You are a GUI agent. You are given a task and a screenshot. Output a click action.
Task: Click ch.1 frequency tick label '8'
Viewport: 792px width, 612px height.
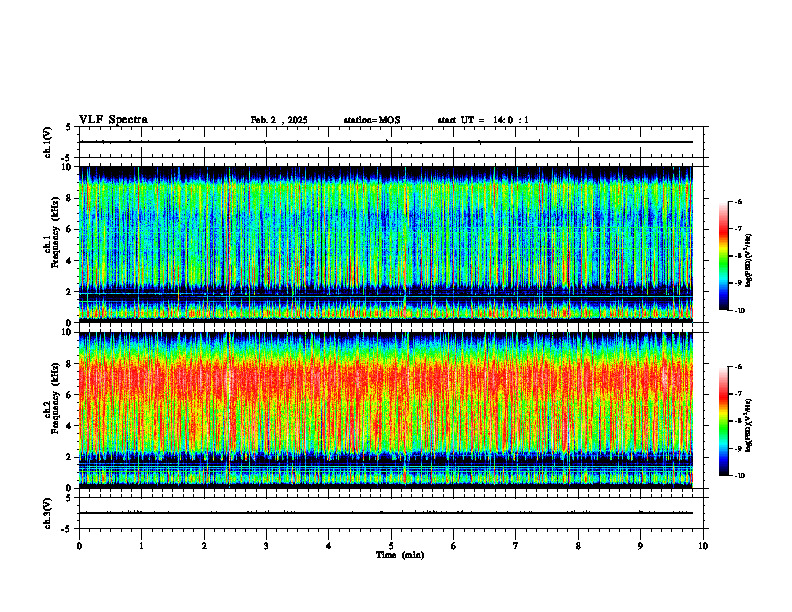point(70,198)
